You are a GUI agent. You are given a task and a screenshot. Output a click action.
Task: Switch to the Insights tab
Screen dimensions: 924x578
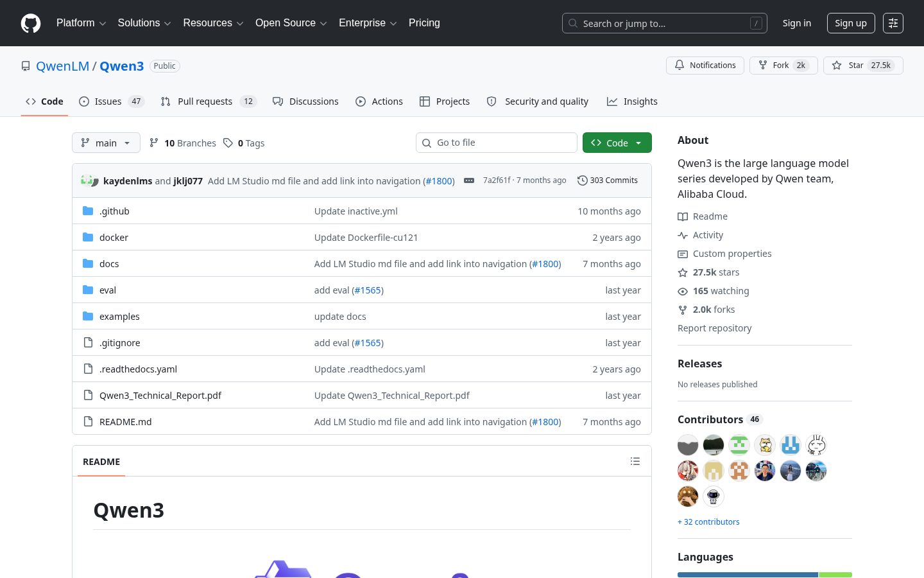[x=633, y=101]
